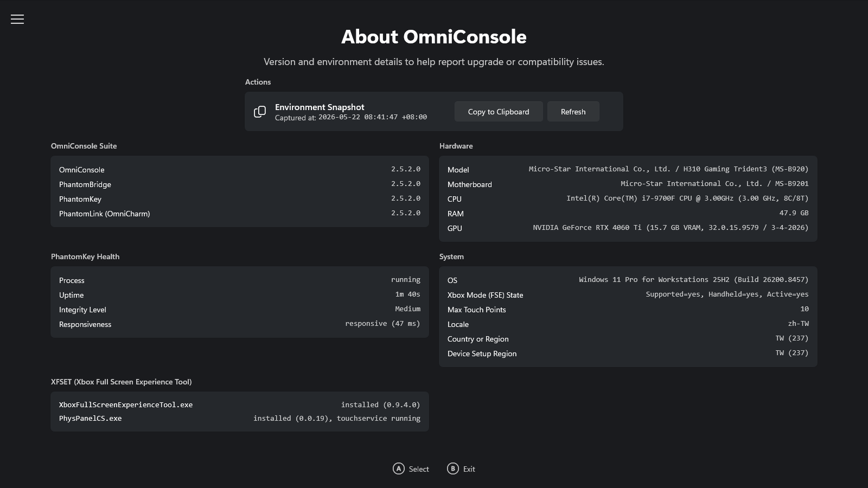This screenshot has width=868, height=488.
Task: Click the GeForce RTX 4060 Ti GPU value
Action: tap(671, 228)
